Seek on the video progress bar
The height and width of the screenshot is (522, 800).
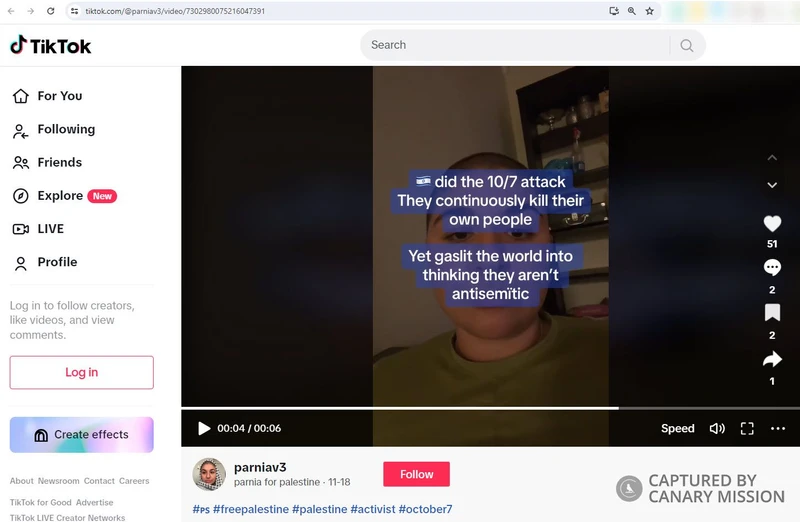pos(490,408)
